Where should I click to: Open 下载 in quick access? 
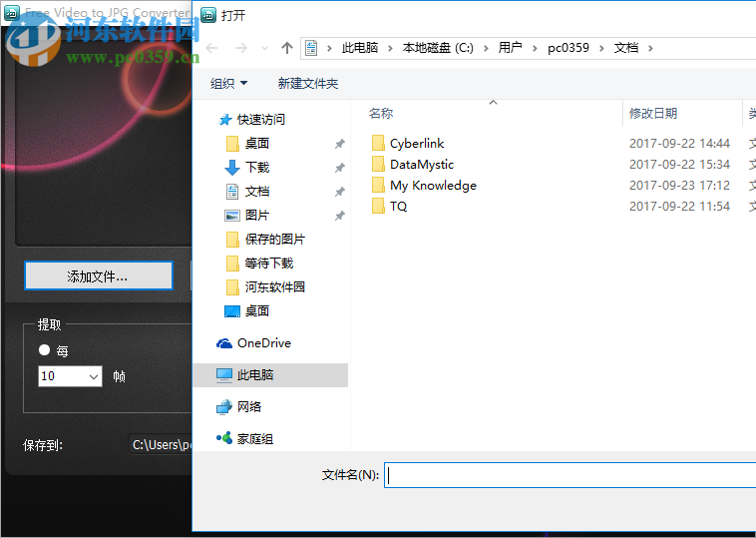pos(257,168)
